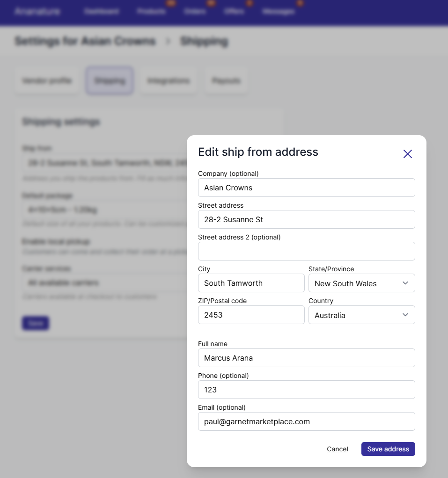The height and width of the screenshot is (478, 448).
Task: Open the State/Province chevron dropdown
Action: [x=405, y=283]
